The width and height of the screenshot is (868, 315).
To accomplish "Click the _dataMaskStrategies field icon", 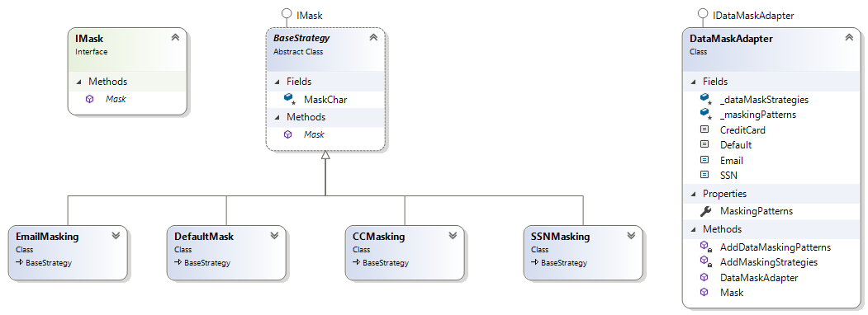I will pyautogui.click(x=706, y=100).
